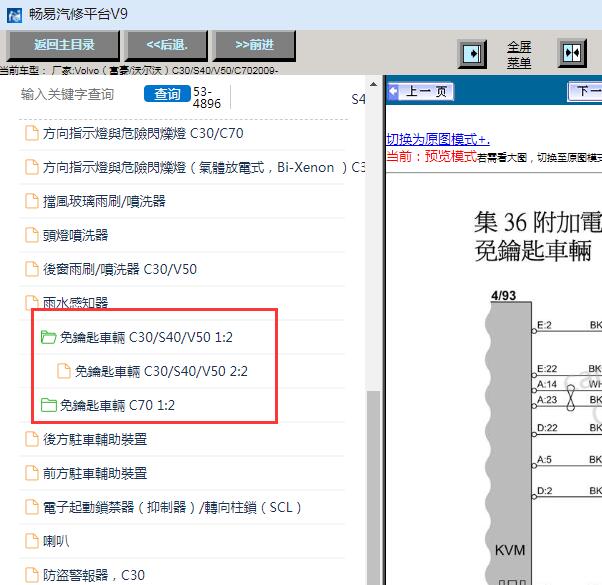602x585 pixels.
Task: Open 方向指示燈與危險閃爍燈 Bi-Xenon entry
Action: pyautogui.click(x=203, y=167)
